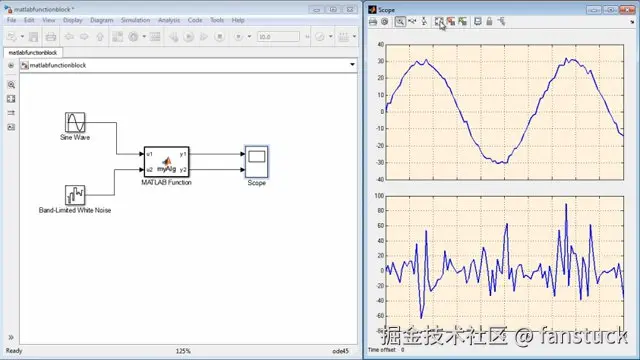Toggle the Model Browser icon left of path
640x360 pixels.
(x=11, y=65)
